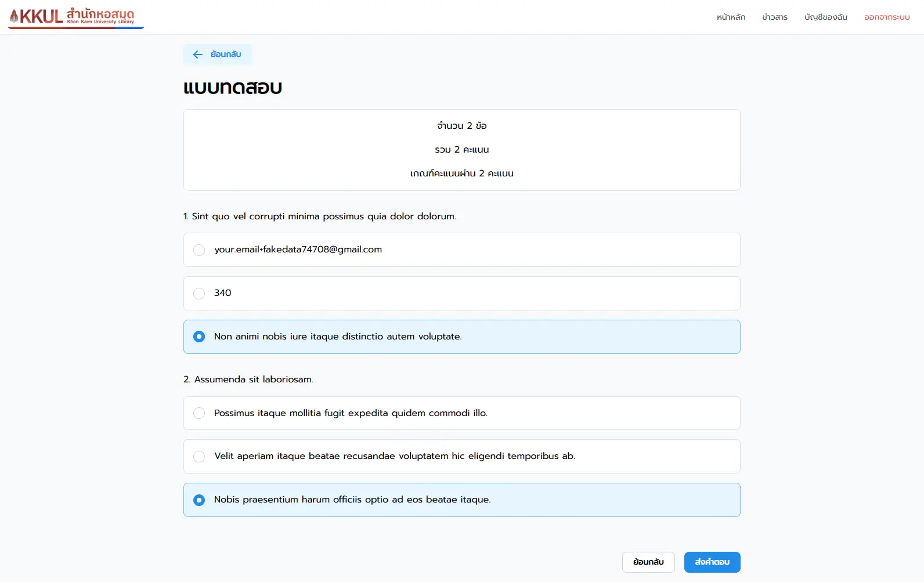Click the bottom ย้อนกลับ button

(x=648, y=562)
